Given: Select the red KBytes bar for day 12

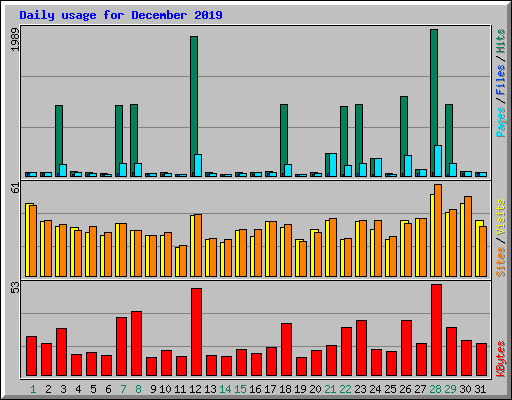Looking at the screenshot, I should (196, 332).
